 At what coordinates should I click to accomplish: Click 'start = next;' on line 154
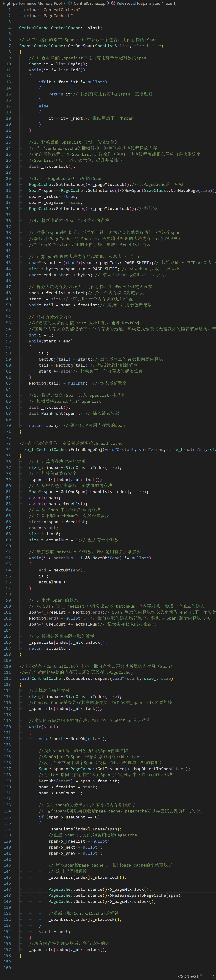tap(55, 932)
